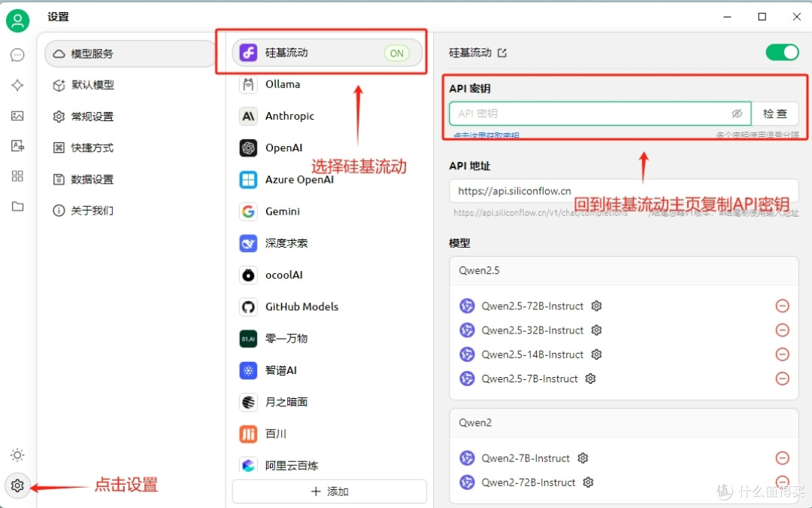Select the 零一万物 provider
This screenshot has width=812, height=508.
pos(327,339)
